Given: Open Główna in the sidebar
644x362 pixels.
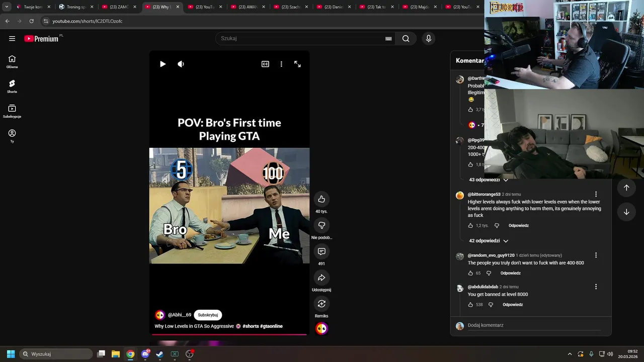Looking at the screenshot, I should point(12,62).
